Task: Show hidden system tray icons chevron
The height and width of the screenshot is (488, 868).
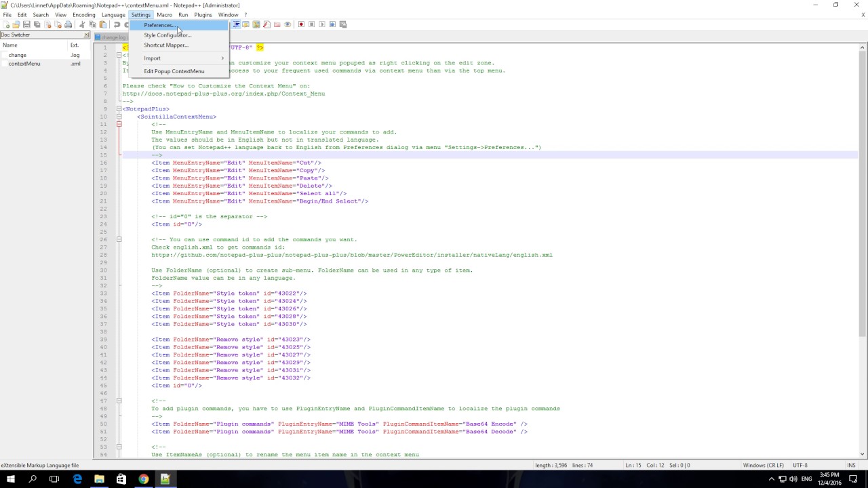Action: [x=772, y=479]
